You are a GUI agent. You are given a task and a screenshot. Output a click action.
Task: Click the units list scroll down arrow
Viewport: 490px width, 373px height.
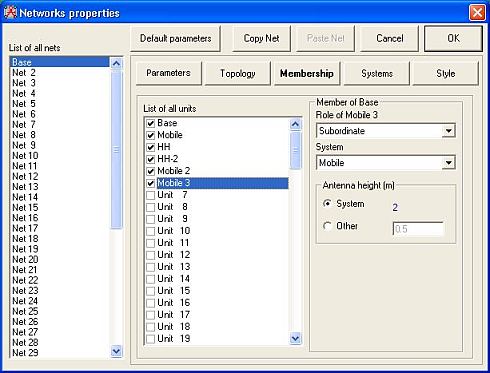click(295, 338)
